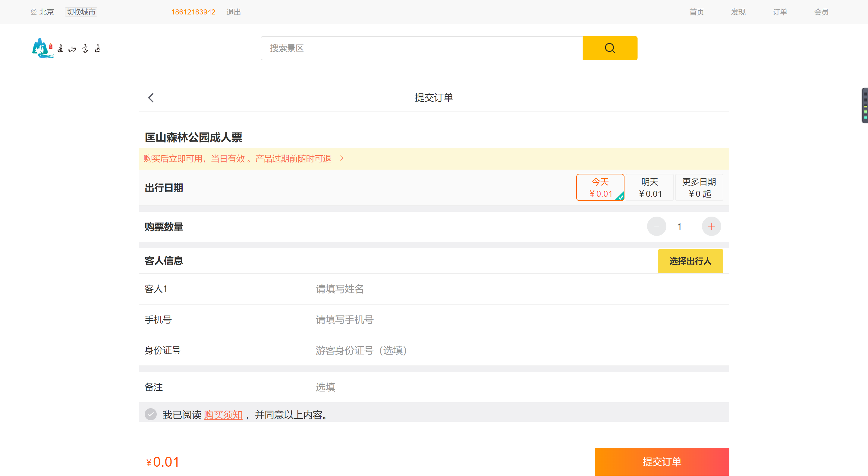Screen dimensions: 868x476
Task: Increase ticket quantity with plus icon
Action: (x=712, y=226)
